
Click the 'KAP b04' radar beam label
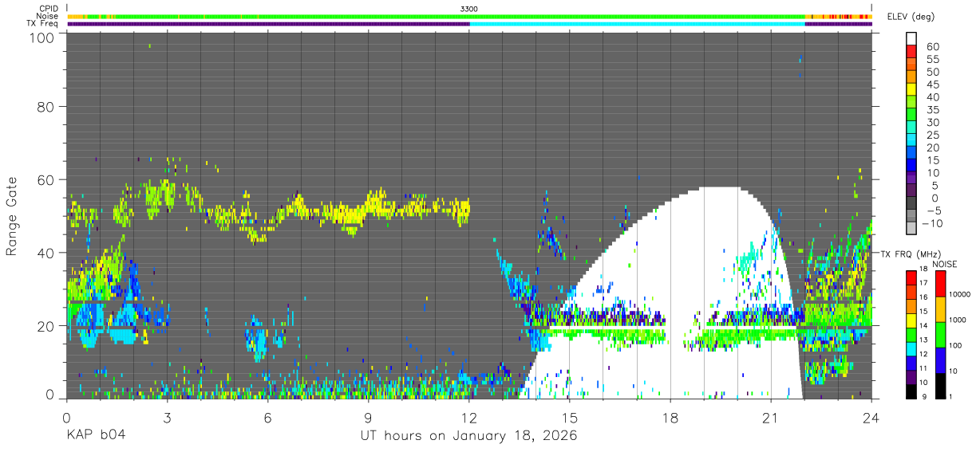click(95, 435)
